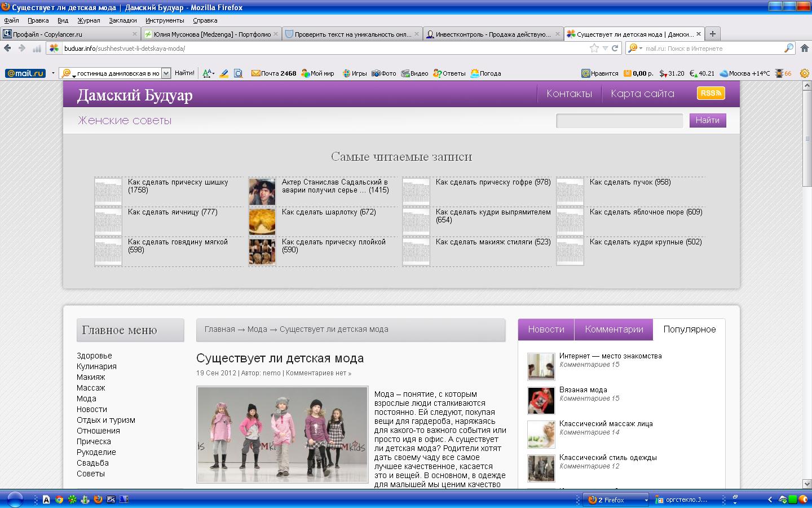
Task: Switch to the Профайл - Copylancer.ru tab
Action: point(70,34)
